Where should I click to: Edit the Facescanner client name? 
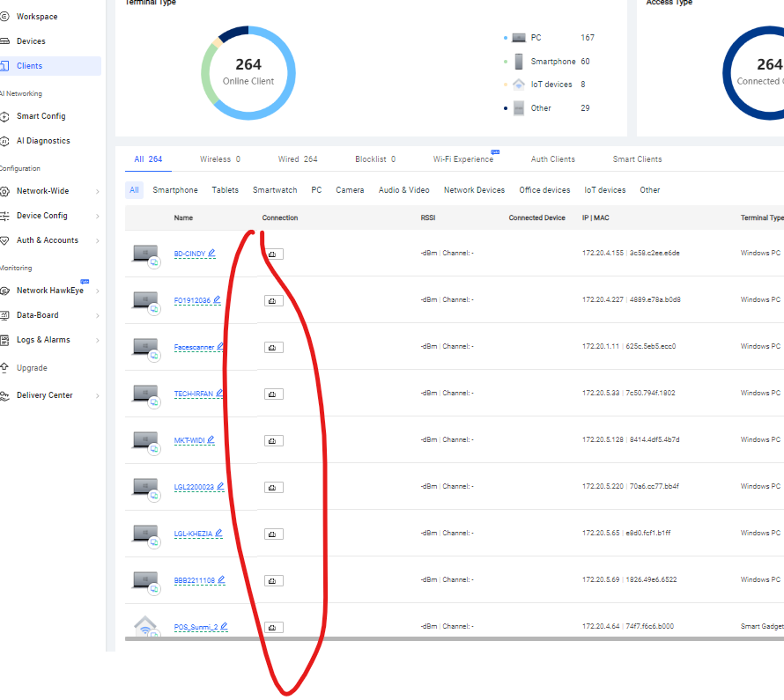220,346
